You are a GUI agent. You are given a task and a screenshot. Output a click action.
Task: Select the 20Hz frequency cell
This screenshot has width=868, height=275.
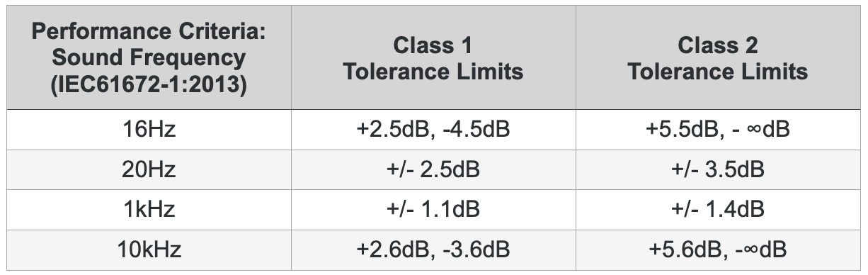[149, 170]
